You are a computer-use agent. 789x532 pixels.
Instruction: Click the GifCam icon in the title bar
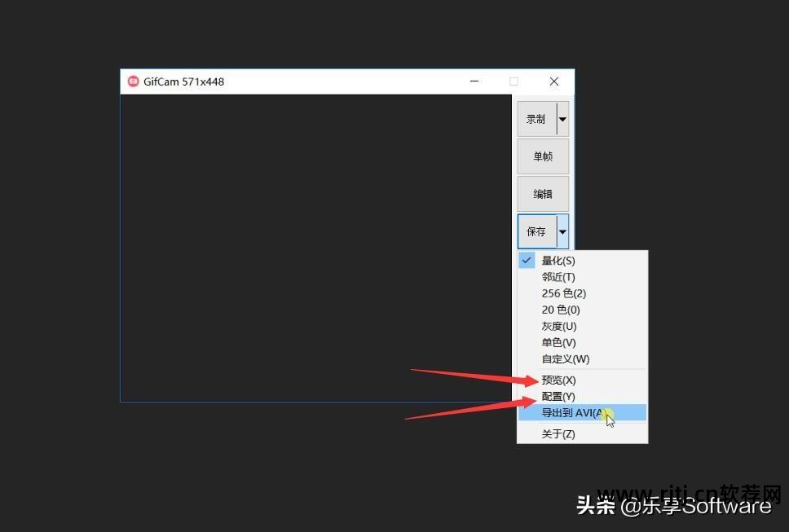133,81
